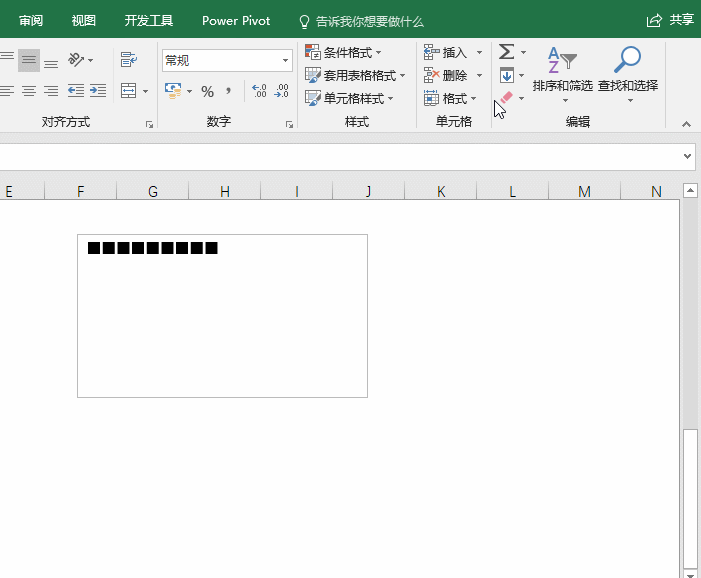The width and height of the screenshot is (701, 578).
Task: Click the Fill down arrow icon
Action: [x=507, y=75]
